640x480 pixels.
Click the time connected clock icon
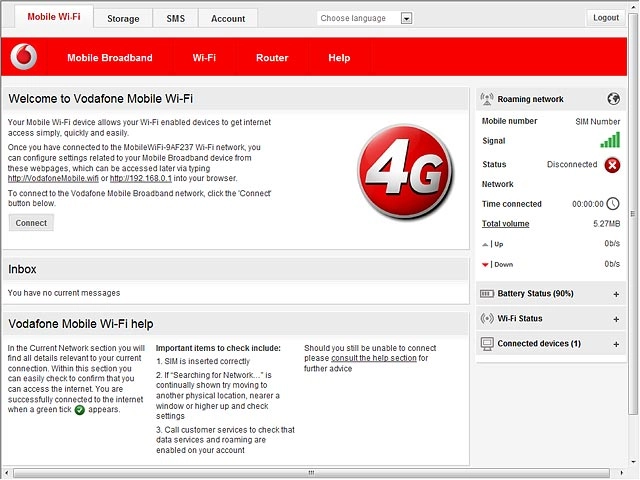613,204
